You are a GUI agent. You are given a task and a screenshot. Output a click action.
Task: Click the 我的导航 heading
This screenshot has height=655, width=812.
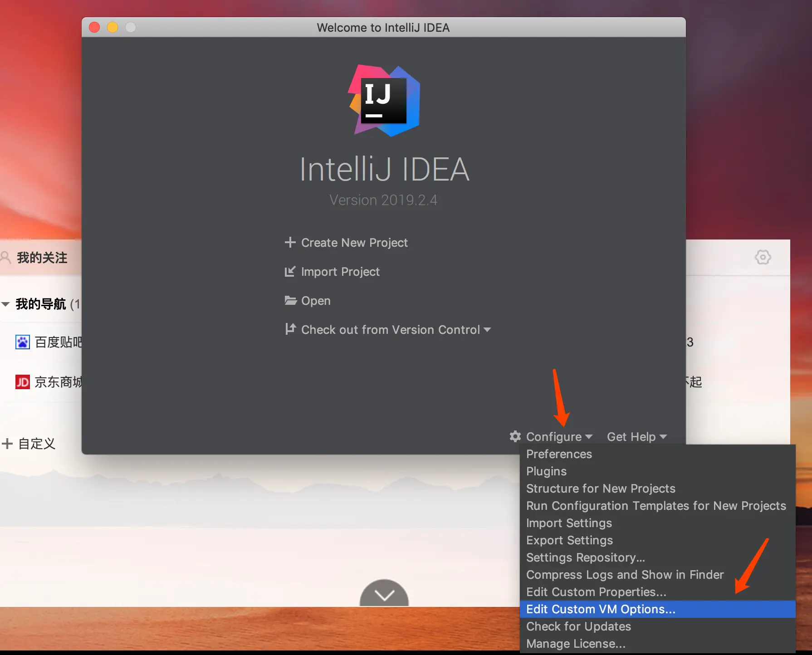(x=41, y=304)
